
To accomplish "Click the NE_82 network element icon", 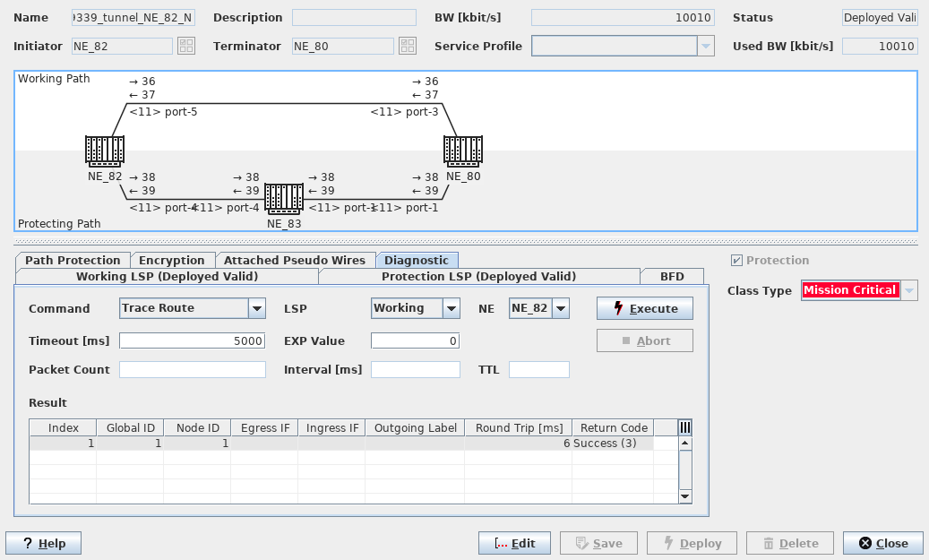I will point(105,151).
